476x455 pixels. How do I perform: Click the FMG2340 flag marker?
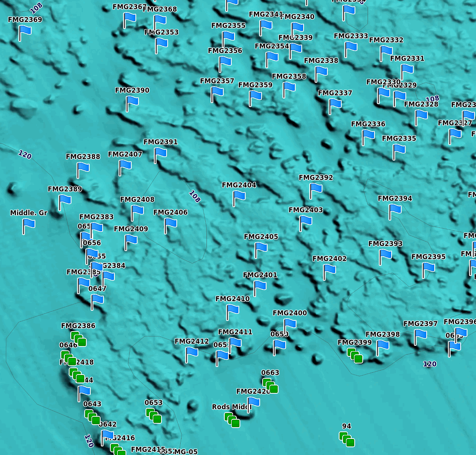tap(297, 30)
